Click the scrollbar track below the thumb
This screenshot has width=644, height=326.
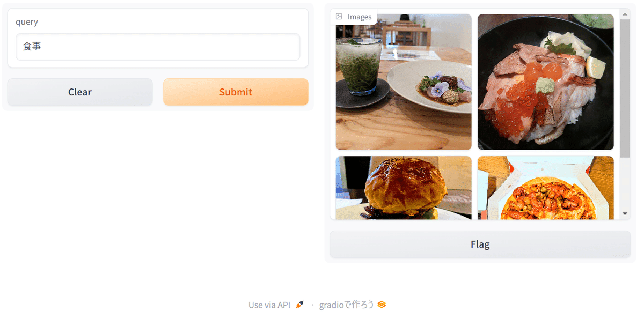[x=625, y=183]
